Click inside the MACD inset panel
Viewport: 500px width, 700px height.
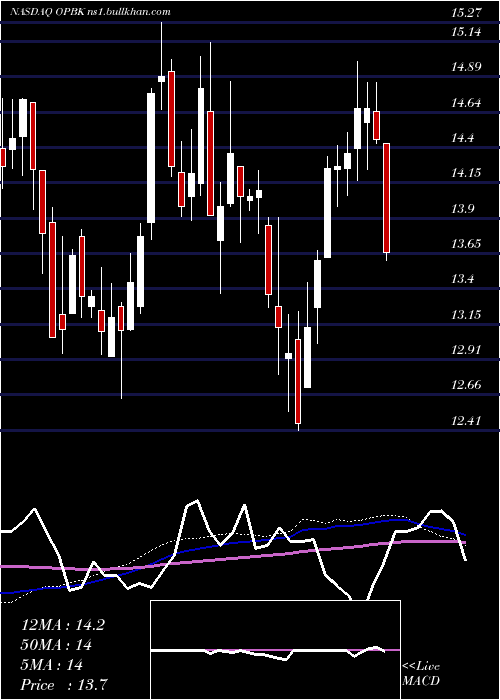(x=275, y=650)
